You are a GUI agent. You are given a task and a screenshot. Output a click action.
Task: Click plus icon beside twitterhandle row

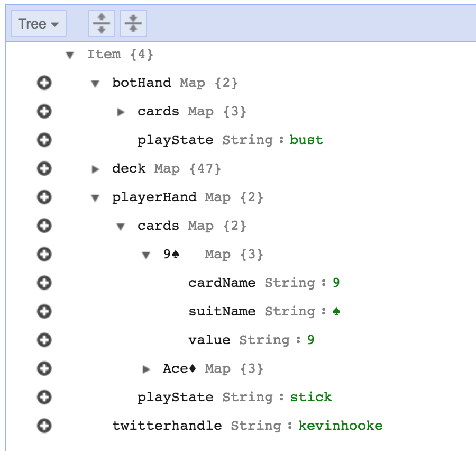[44, 426]
